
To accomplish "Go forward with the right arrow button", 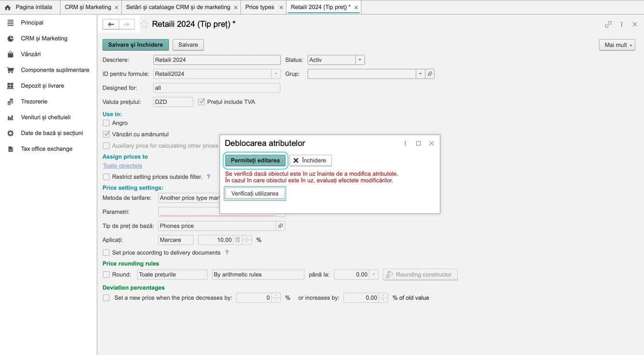I will tap(127, 24).
